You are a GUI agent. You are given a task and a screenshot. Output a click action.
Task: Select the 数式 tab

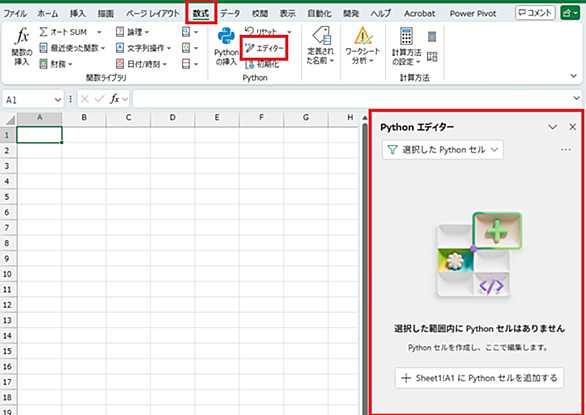click(201, 14)
